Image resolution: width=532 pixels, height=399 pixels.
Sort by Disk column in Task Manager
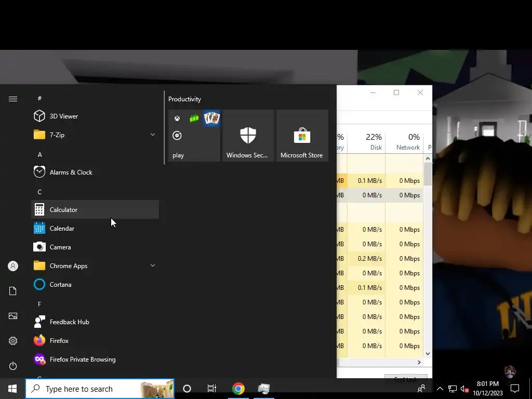click(367, 141)
